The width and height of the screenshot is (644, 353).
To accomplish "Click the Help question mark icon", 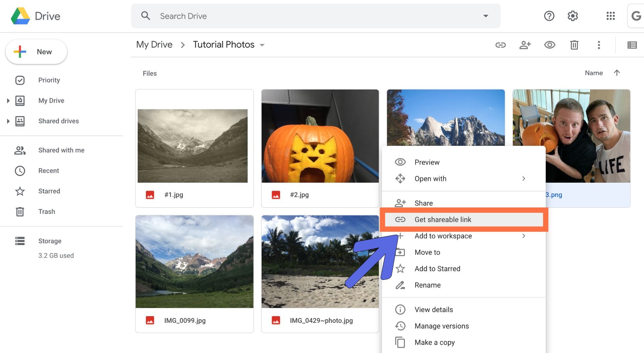I will tap(549, 16).
